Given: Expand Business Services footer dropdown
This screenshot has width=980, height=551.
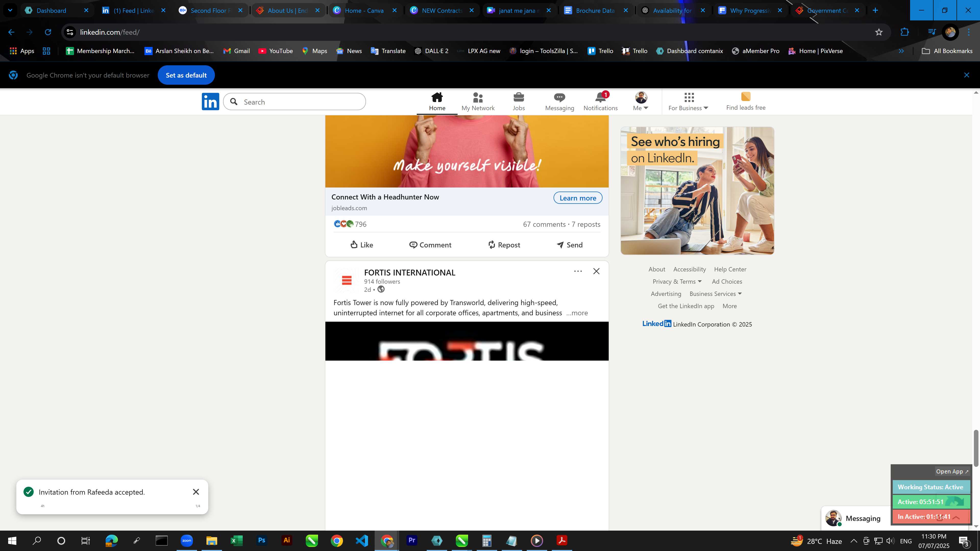Looking at the screenshot, I should 716,294.
